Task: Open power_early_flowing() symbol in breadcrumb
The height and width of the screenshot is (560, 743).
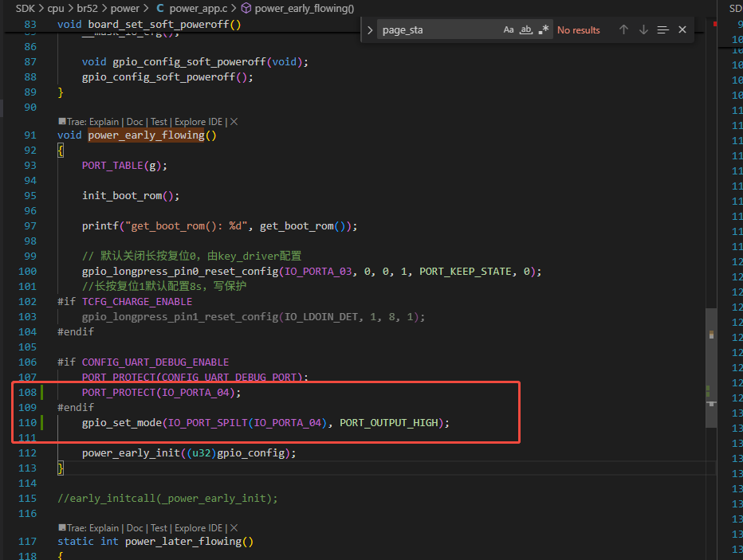Action: [305, 9]
